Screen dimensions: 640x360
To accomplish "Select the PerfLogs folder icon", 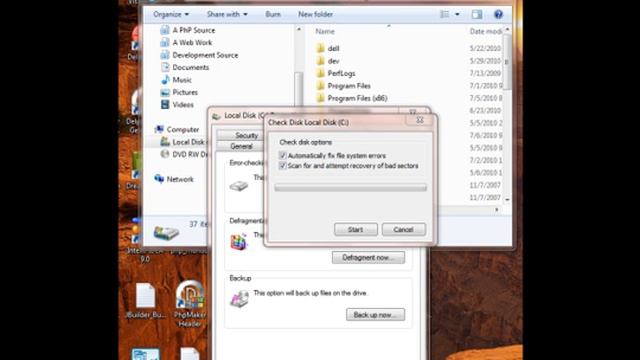I will click(321, 73).
